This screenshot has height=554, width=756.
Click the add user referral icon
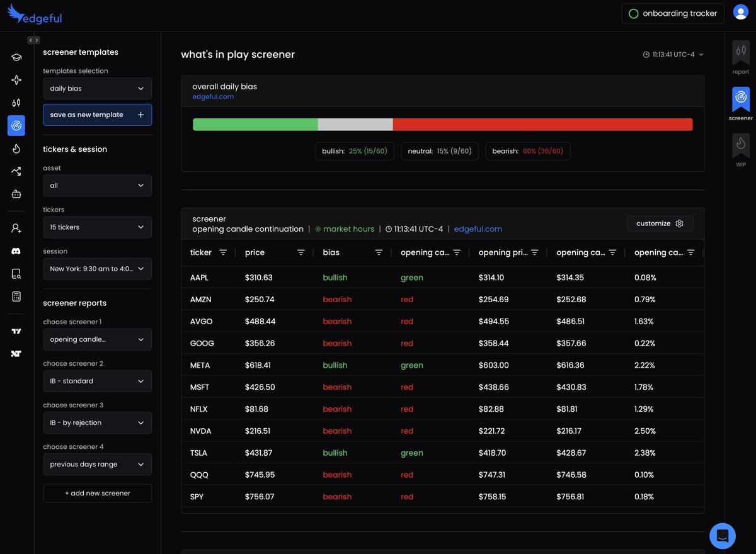[x=16, y=228]
